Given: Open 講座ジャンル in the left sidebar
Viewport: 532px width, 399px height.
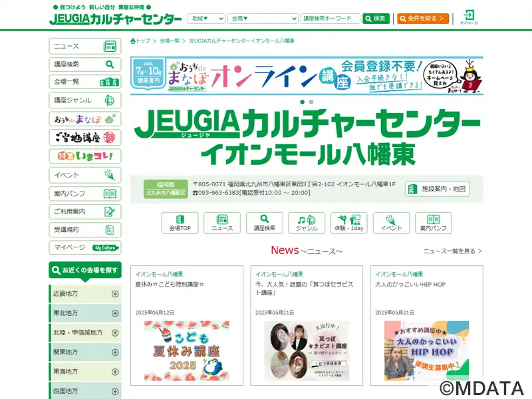Looking at the screenshot, I should point(85,100).
